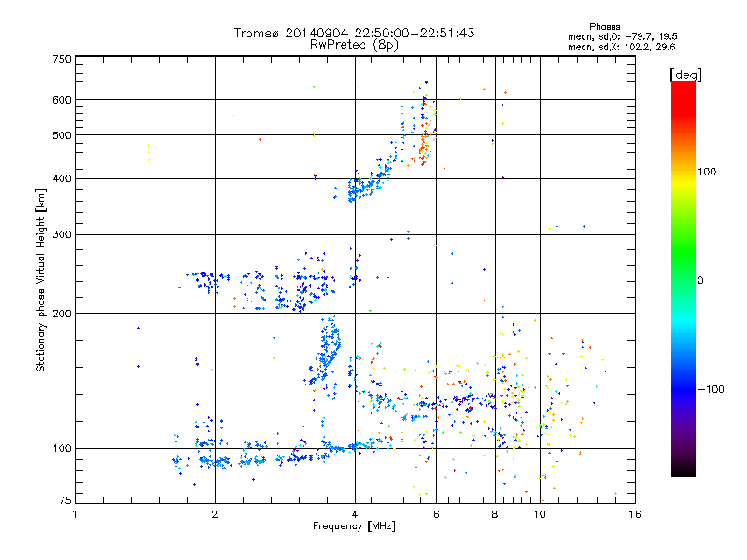Viewport: 747px width, 560px height.
Task: Click the x-axis label '8'
Action: point(495,514)
